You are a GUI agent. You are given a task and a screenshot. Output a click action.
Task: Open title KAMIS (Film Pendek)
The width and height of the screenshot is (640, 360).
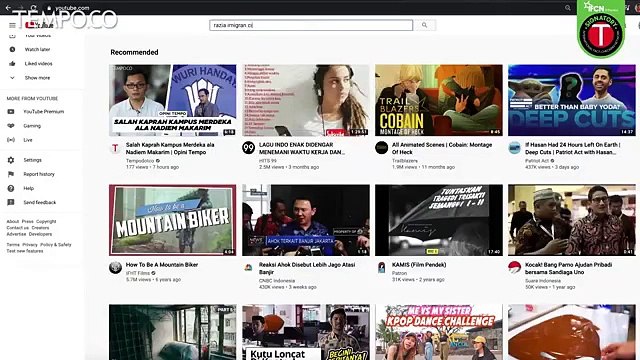point(419,265)
